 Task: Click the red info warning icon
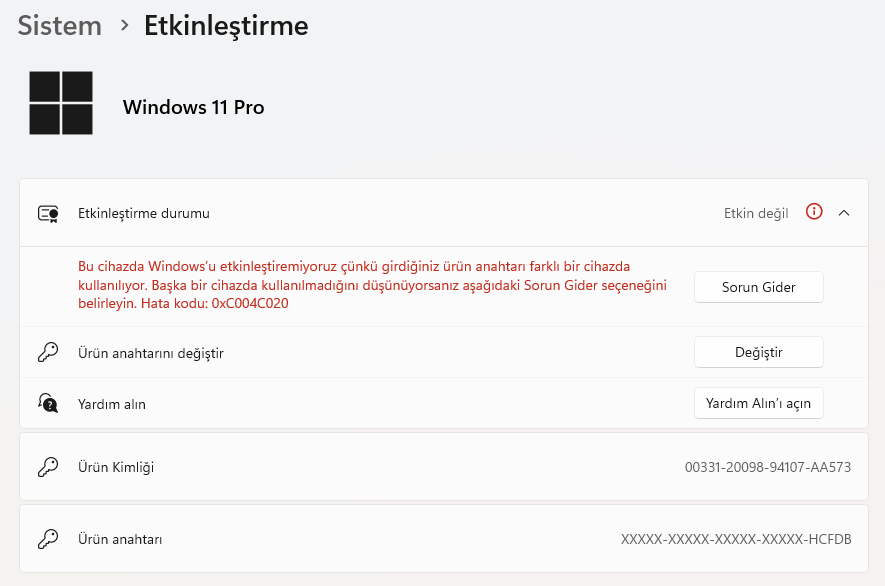coord(814,212)
